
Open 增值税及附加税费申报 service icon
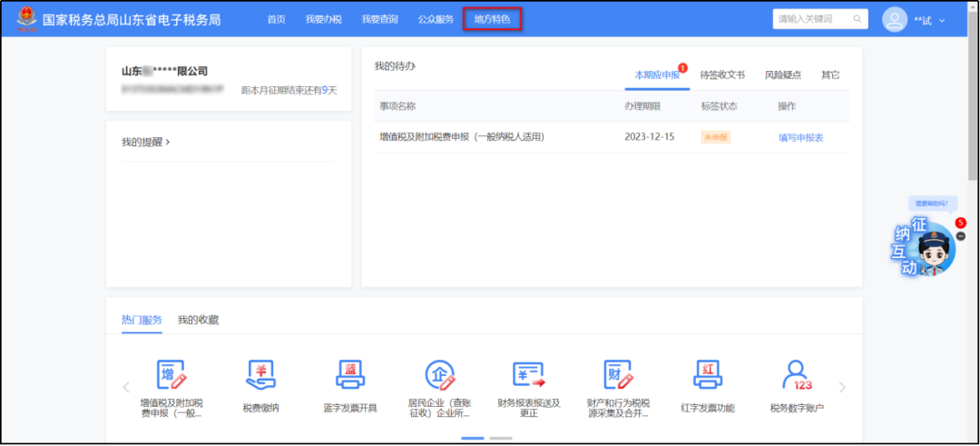(171, 375)
